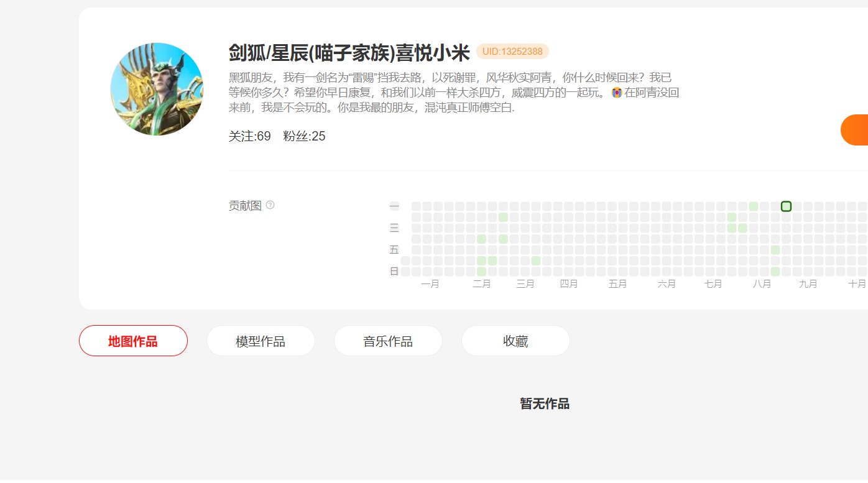This screenshot has width=868, height=483.
Task: Click the 一月 month label
Action: [x=430, y=284]
